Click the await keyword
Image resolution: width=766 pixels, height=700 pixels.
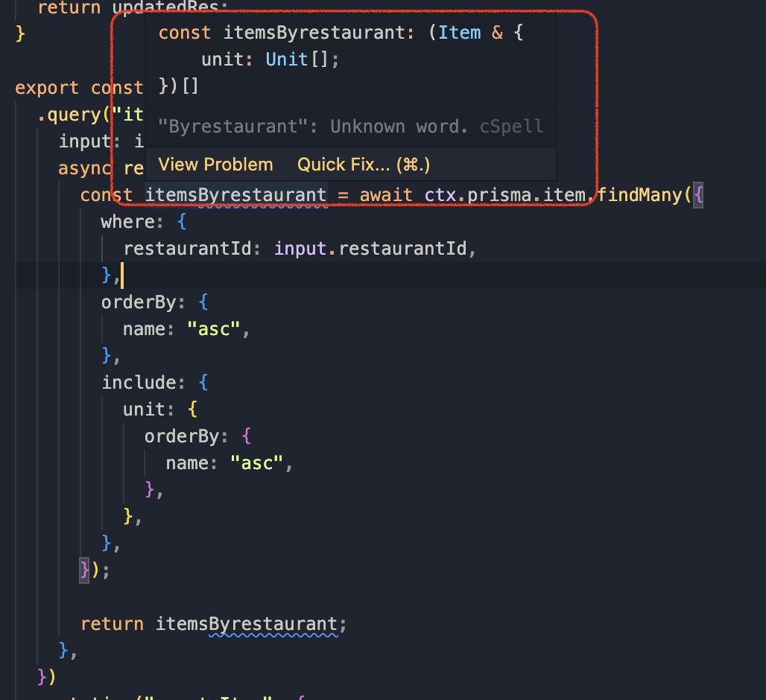[386, 195]
